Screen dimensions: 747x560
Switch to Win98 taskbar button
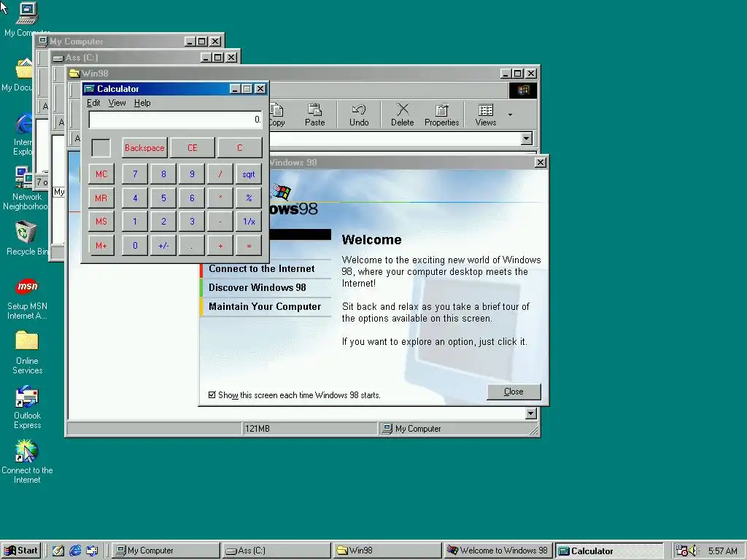(387, 551)
